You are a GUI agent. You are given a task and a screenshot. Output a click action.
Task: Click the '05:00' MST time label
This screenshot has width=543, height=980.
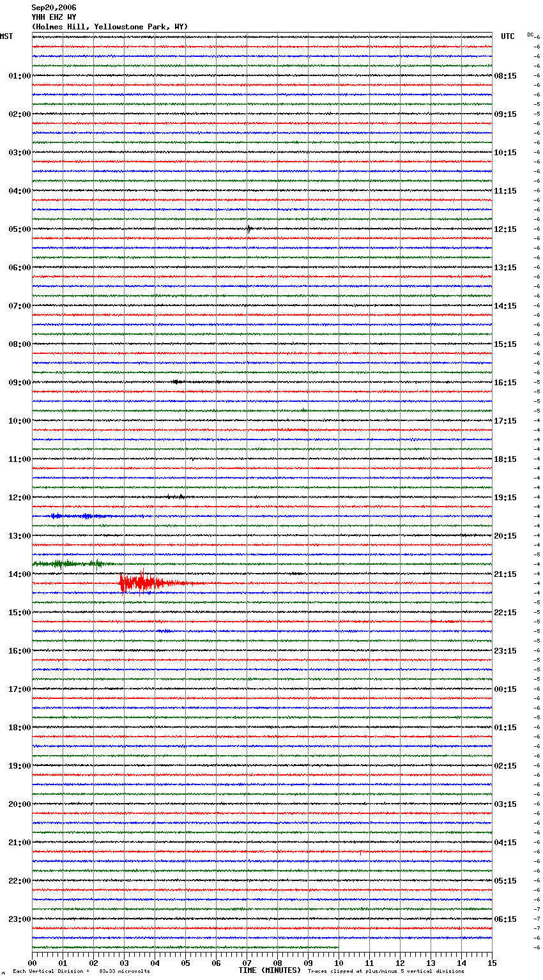pyautogui.click(x=20, y=229)
